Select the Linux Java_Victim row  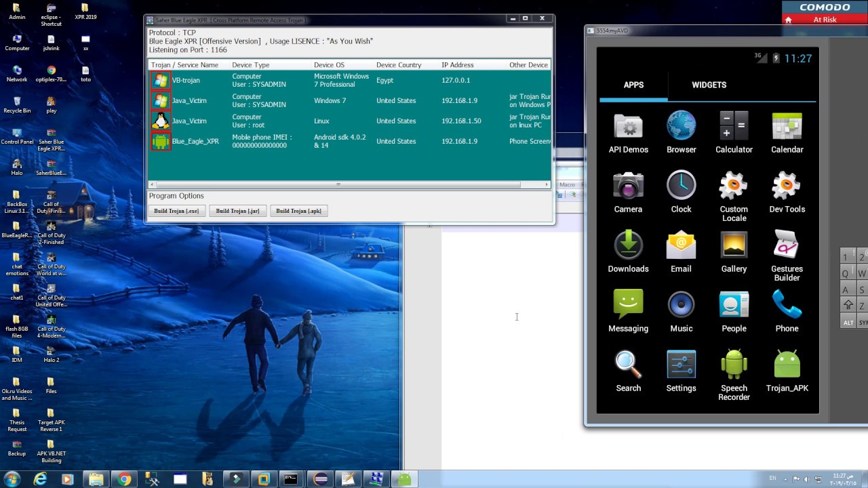(189, 121)
